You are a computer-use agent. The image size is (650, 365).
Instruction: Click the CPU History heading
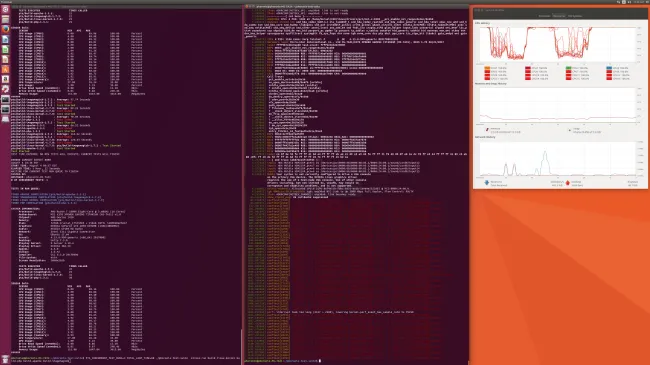click(482, 23)
